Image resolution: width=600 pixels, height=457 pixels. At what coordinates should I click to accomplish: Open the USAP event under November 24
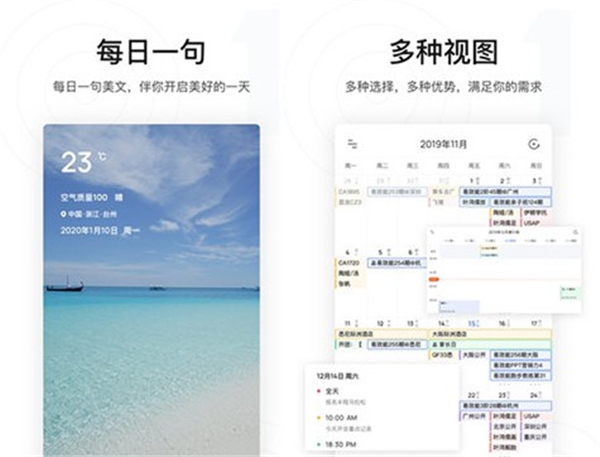535,416
